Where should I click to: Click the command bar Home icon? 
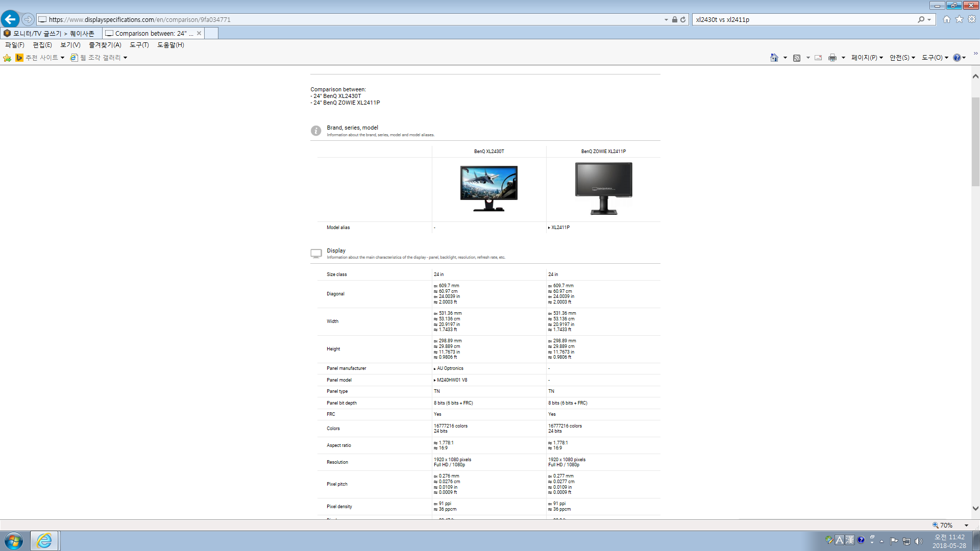[774, 58]
